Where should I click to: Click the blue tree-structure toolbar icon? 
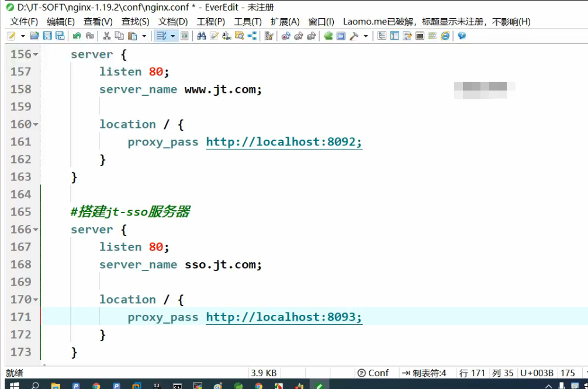(252, 36)
